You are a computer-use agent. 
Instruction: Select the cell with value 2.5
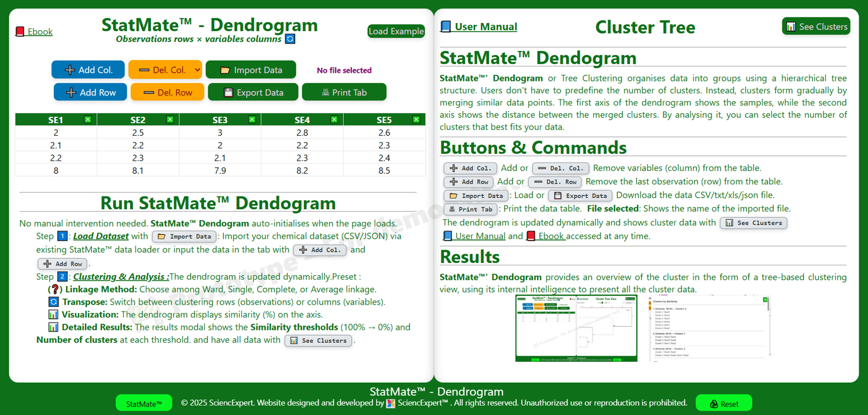pyautogui.click(x=138, y=132)
